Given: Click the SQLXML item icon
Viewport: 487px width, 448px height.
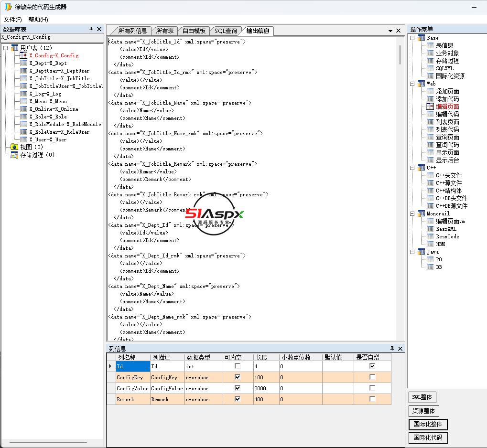Looking at the screenshot, I should (x=430, y=68).
